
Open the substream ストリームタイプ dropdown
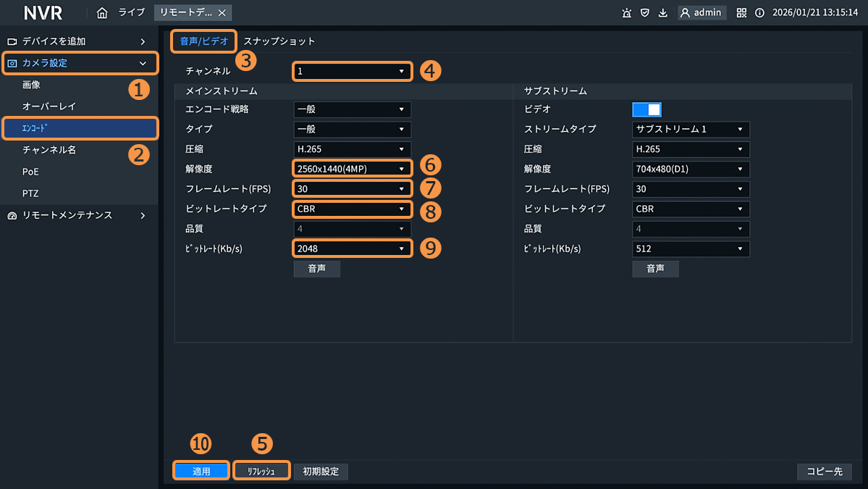(x=691, y=130)
